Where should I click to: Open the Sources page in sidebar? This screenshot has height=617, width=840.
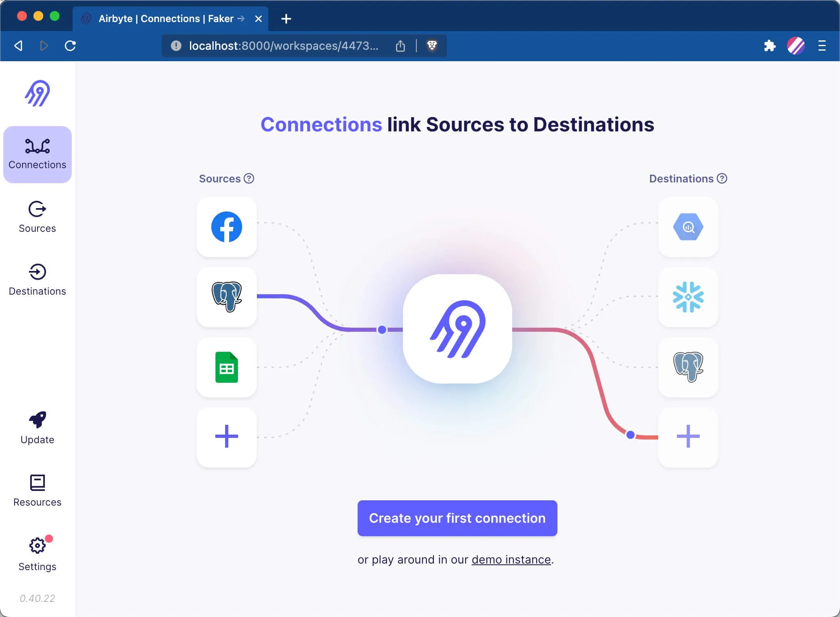(x=37, y=217)
